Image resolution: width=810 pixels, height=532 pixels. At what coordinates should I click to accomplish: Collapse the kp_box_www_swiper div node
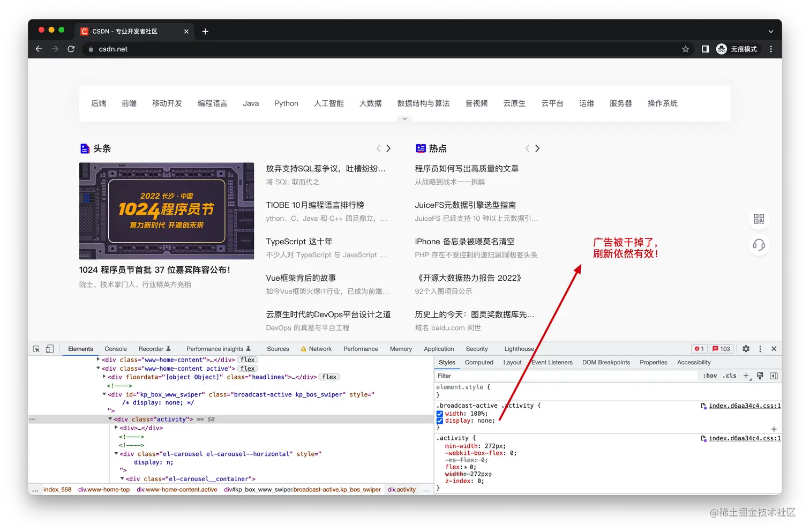coord(104,394)
